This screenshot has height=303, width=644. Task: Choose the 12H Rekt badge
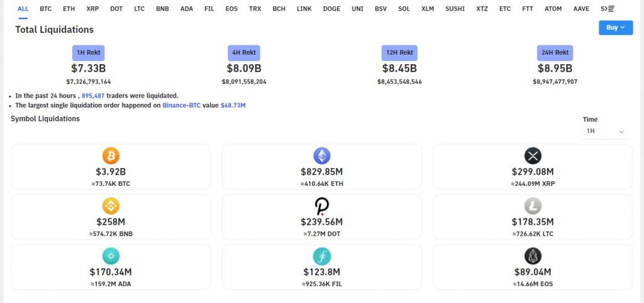click(x=399, y=53)
